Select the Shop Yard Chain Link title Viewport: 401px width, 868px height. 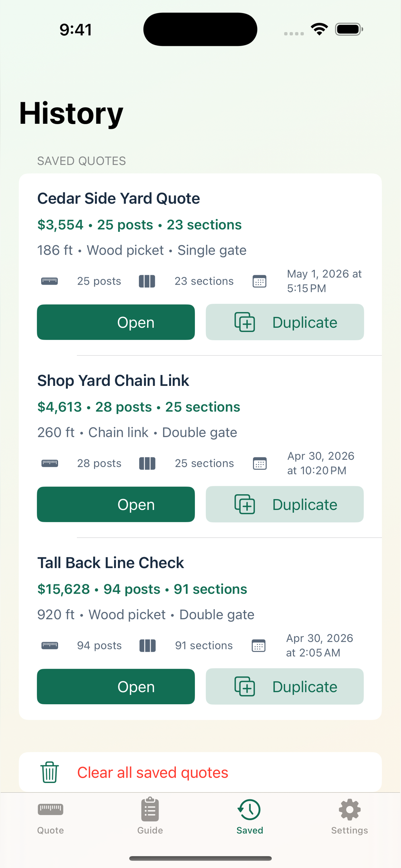[113, 381]
